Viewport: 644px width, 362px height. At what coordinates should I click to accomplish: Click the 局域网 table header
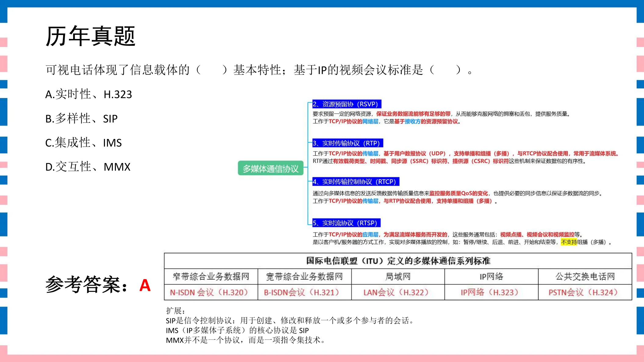[398, 276]
